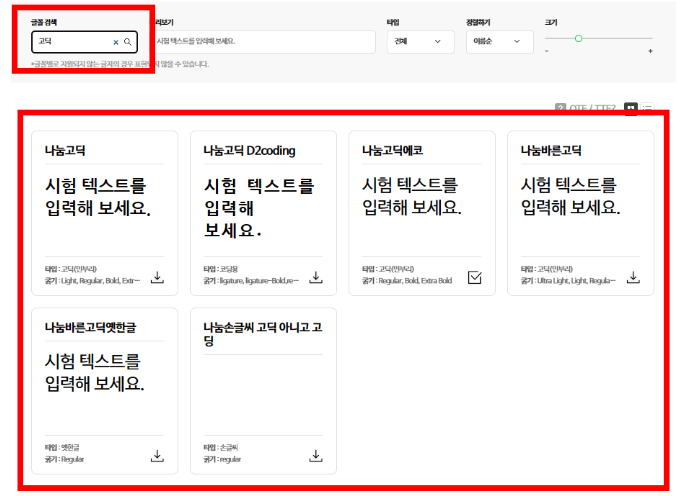Image resolution: width=683 pixels, height=496 pixels.
Task: Open the 나눔고딕에코 card title
Action: pos(392,151)
